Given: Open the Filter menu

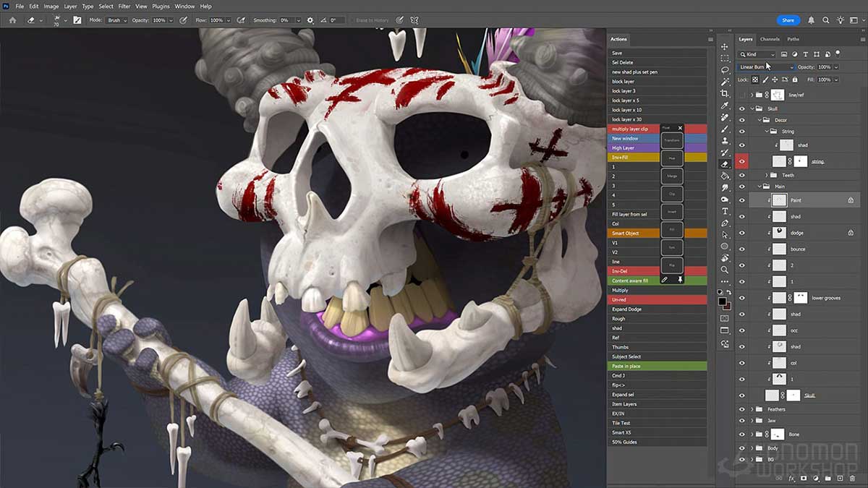Looking at the screenshot, I should tap(124, 6).
